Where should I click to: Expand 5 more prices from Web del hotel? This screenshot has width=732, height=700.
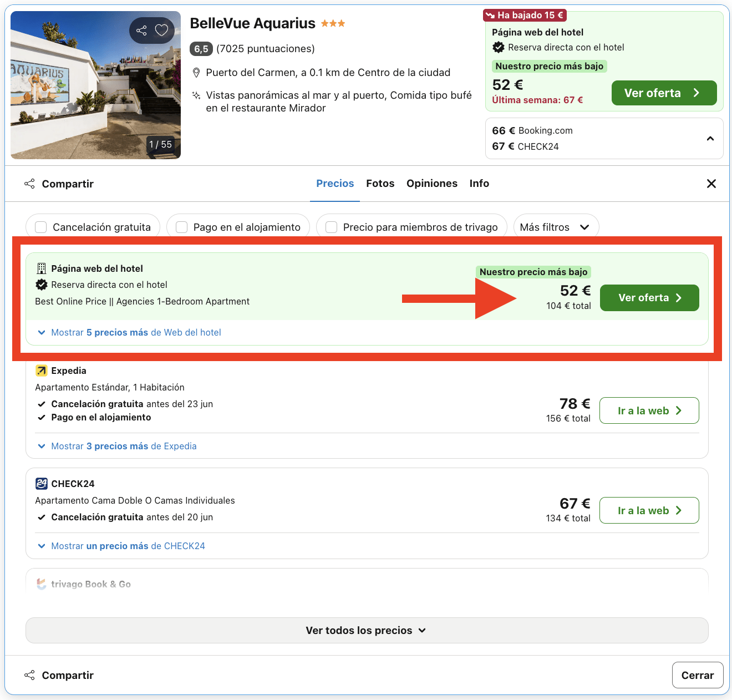(135, 332)
